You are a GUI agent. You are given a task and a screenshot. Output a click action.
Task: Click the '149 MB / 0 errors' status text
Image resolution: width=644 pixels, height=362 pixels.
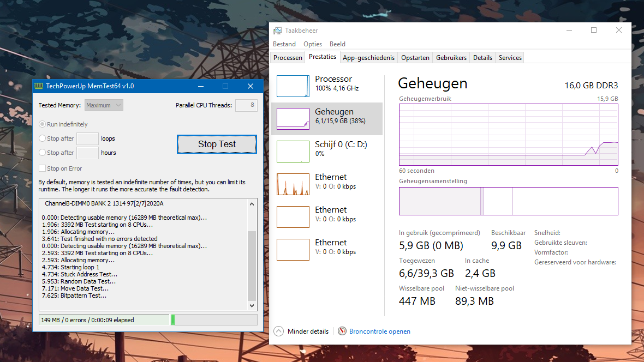coord(87,319)
